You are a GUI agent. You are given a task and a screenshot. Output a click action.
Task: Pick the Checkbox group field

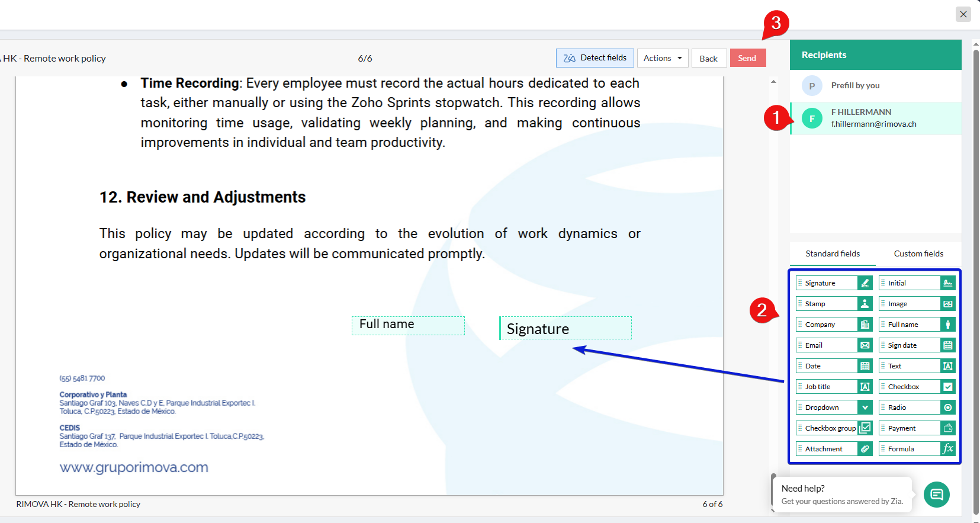(x=829, y=428)
